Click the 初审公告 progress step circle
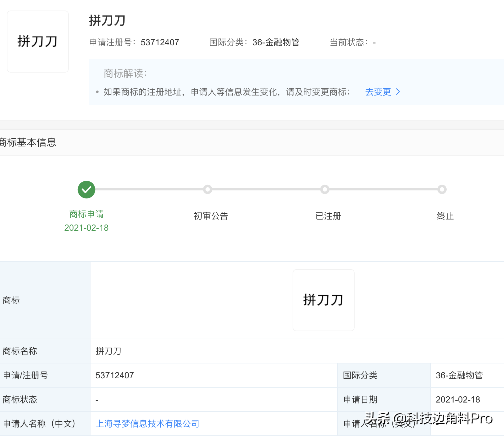This screenshot has height=436, width=504. click(x=208, y=189)
